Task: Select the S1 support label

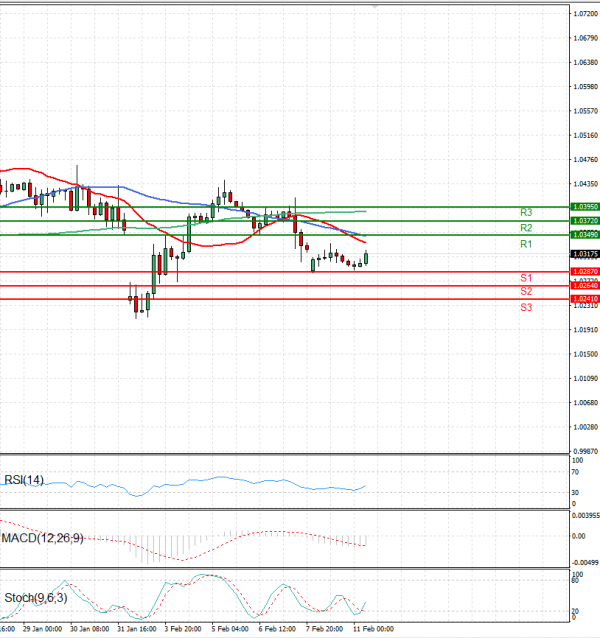Action: (x=525, y=277)
